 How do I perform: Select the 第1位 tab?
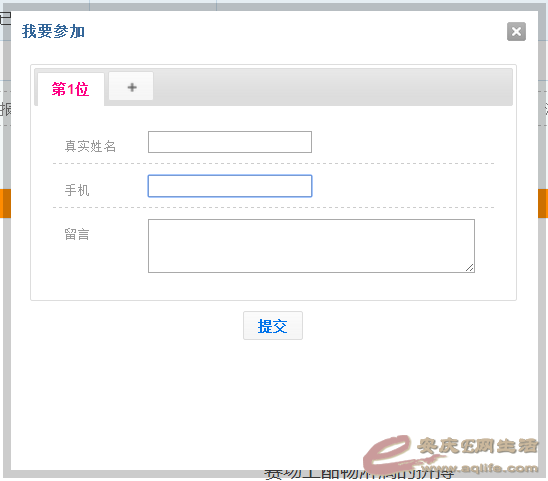[x=71, y=89]
